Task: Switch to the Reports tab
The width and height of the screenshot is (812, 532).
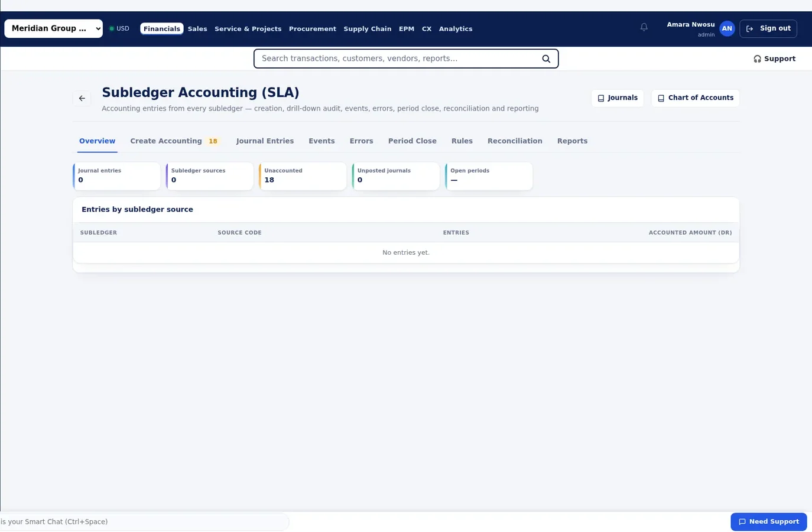Action: point(572,141)
